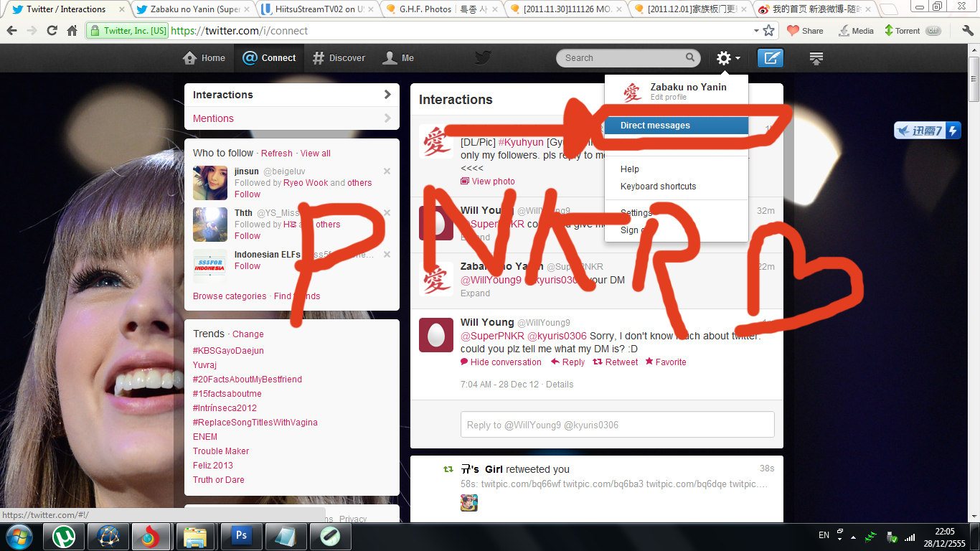Click browser Back arrow

tap(13, 31)
